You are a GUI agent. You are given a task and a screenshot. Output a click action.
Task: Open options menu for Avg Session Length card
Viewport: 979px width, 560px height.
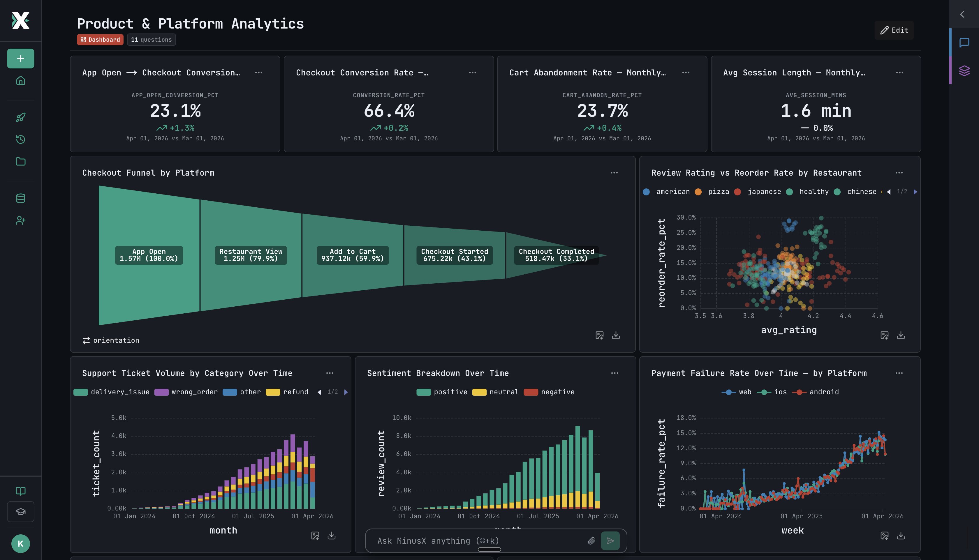pos(900,72)
